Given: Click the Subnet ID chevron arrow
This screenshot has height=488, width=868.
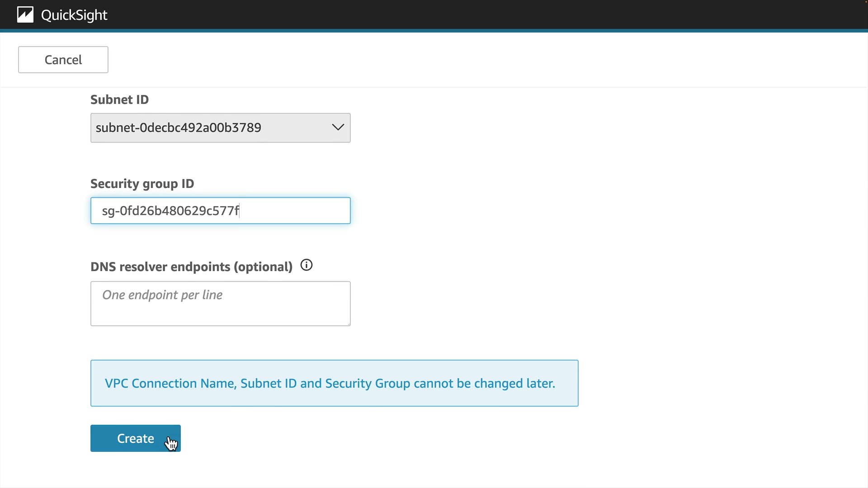Looking at the screenshot, I should 338,127.
